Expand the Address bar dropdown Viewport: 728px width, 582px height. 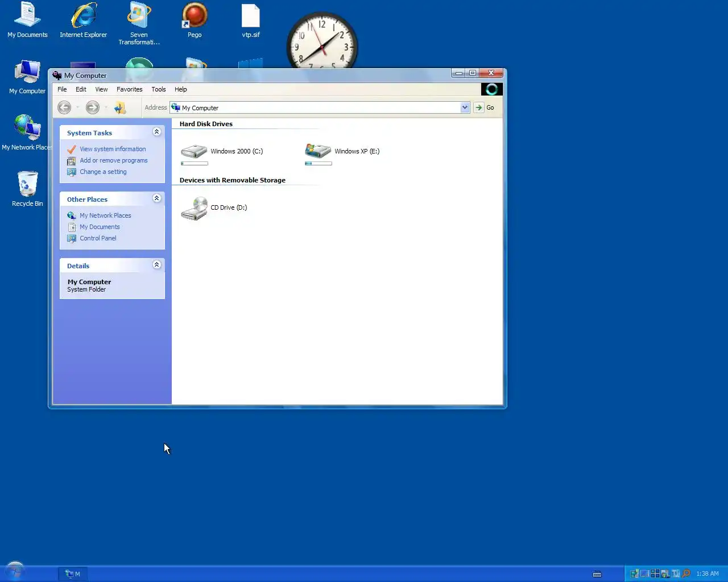pyautogui.click(x=465, y=107)
